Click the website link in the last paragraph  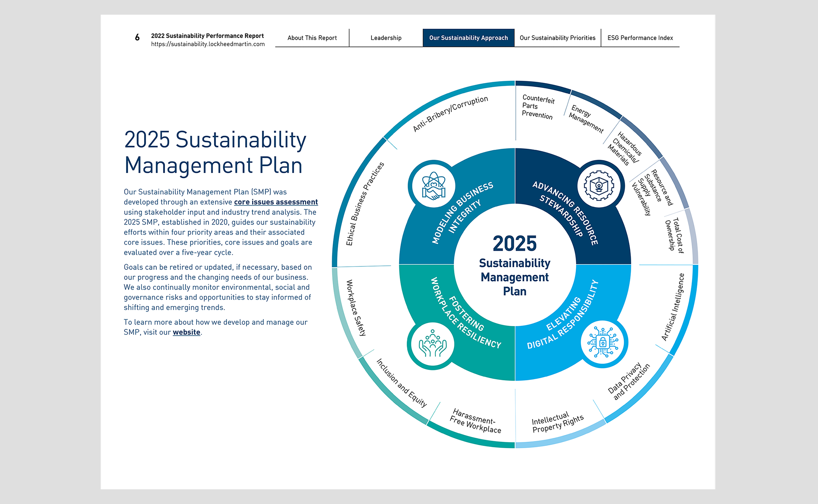point(187,332)
